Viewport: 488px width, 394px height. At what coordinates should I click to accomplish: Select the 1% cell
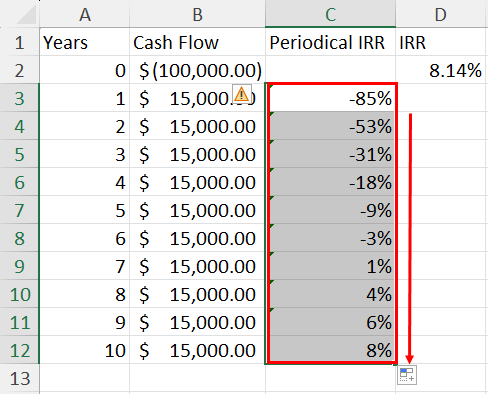click(x=330, y=266)
